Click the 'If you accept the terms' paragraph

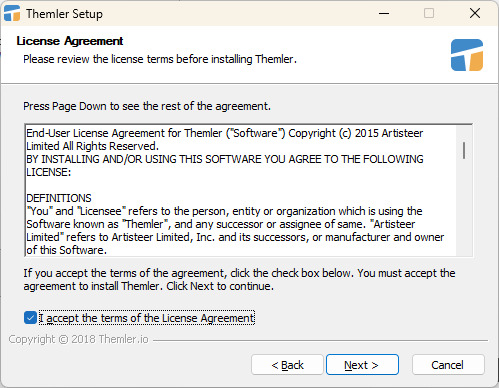coord(239,279)
